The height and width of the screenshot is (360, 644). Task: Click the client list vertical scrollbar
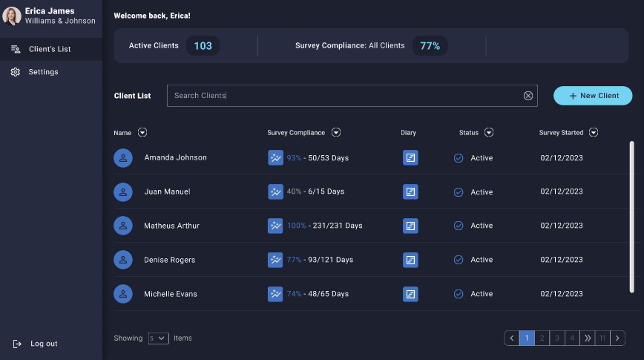[x=631, y=217]
